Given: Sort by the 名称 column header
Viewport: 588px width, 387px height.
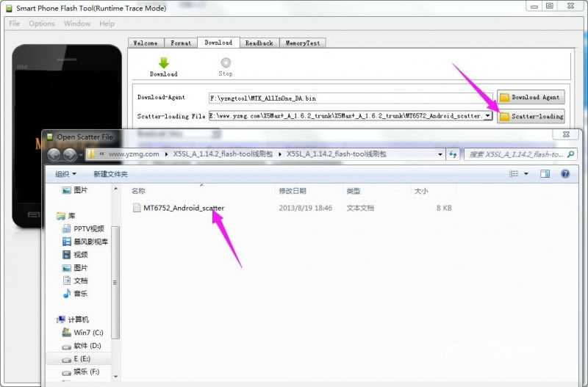Looking at the screenshot, I should [138, 191].
